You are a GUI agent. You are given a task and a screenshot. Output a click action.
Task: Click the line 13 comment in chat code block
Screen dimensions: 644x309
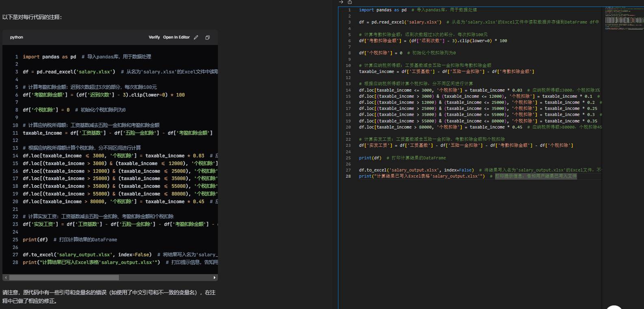point(82,148)
